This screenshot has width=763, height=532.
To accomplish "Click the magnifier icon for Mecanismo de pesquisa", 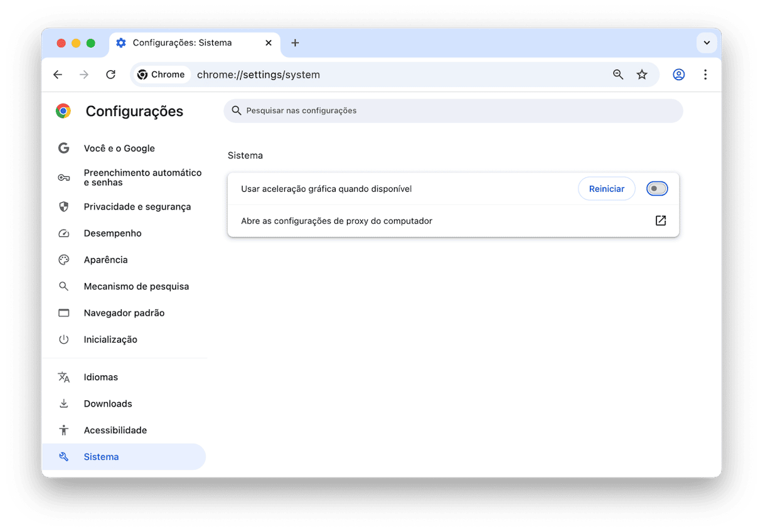I will (63, 286).
